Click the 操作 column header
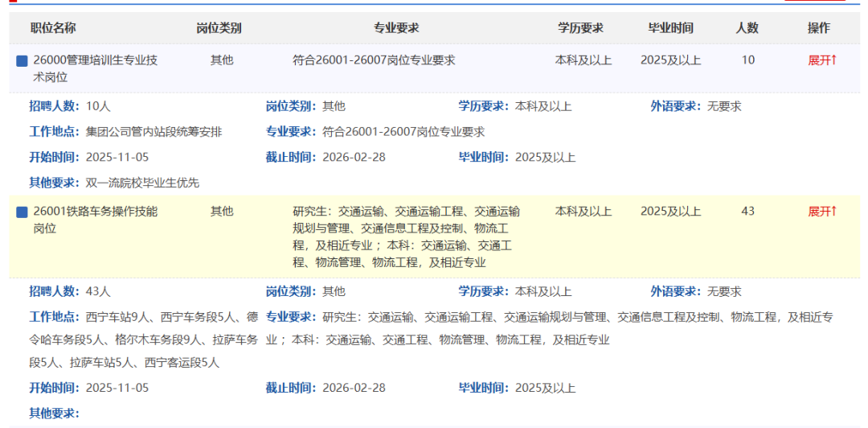868x428 pixels. coord(819,28)
